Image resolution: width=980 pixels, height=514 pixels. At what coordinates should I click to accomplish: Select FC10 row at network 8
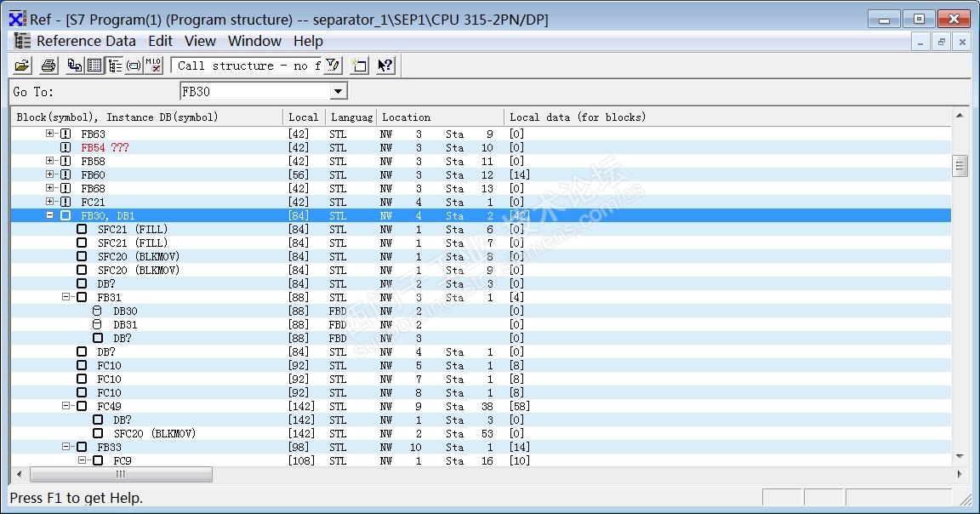[x=481, y=392]
